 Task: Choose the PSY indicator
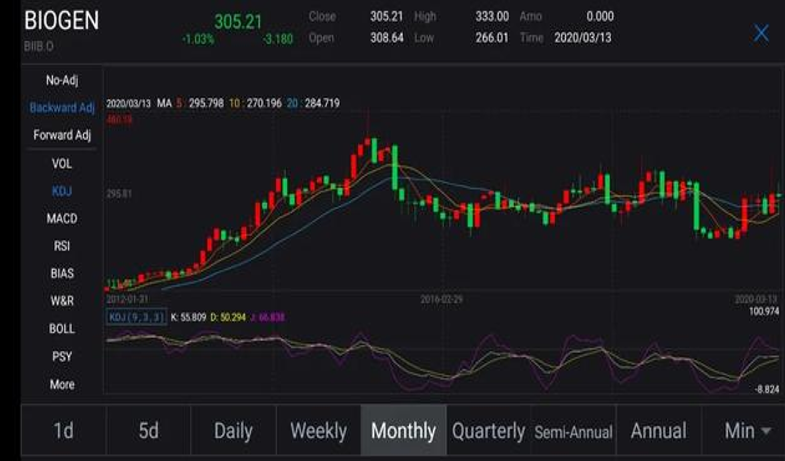tap(62, 356)
